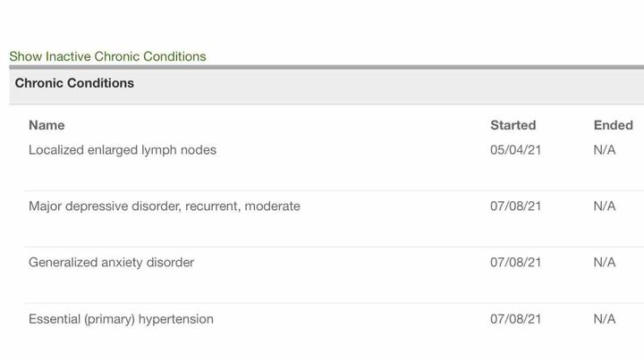Open the Generalized anxiety disorder entry

click(x=111, y=263)
